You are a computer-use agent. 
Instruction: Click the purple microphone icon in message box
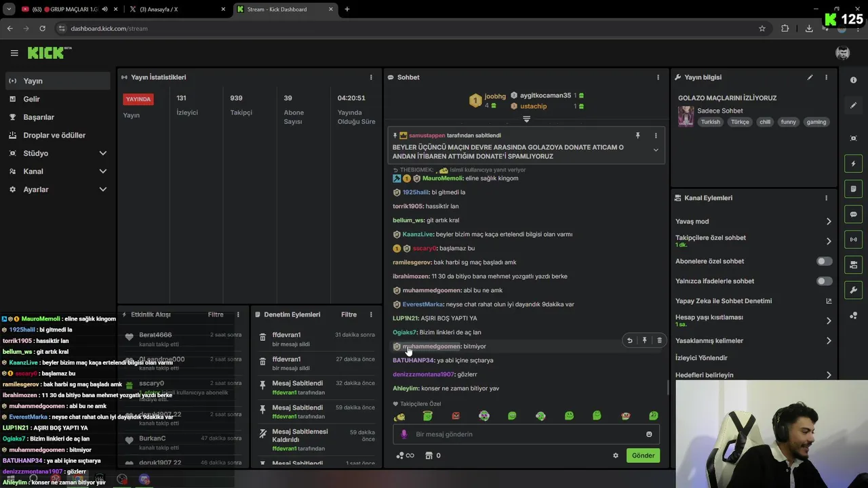click(x=404, y=434)
